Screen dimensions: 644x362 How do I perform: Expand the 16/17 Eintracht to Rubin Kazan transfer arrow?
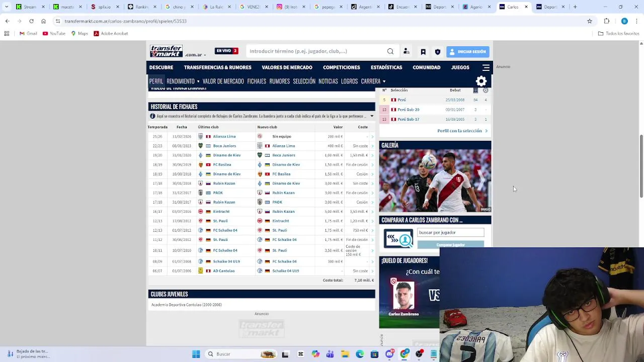[x=372, y=212]
